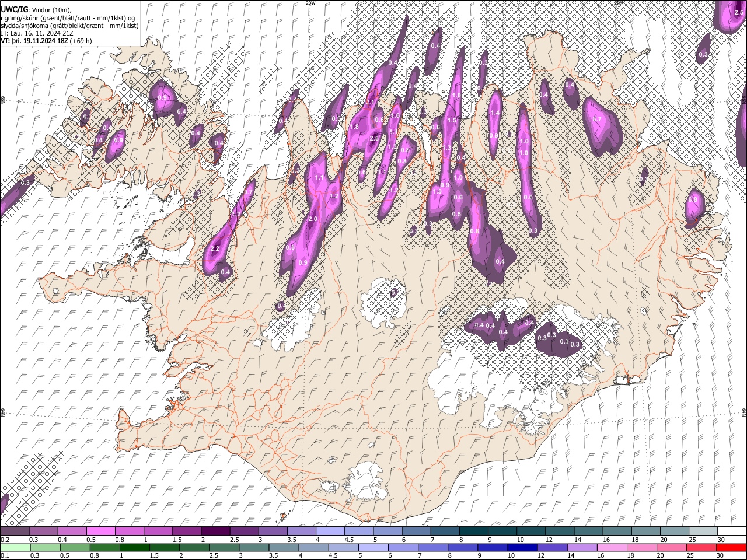The height and width of the screenshot is (560, 747).
Task: Select the 2 grey-green swatch in bottom legend row
Action: (194, 547)
